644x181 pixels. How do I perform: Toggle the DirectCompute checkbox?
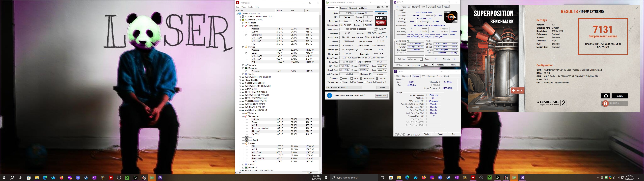click(x=361, y=79)
